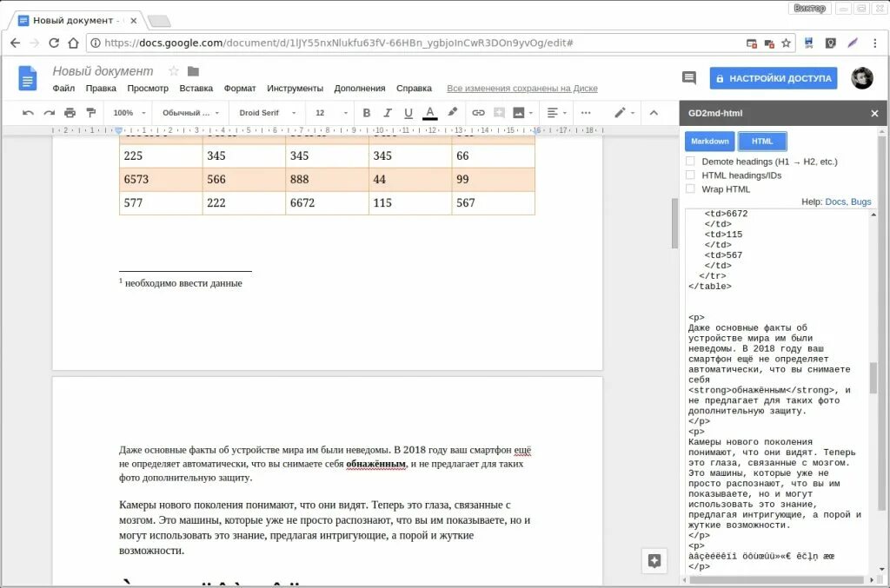
Task: Open the Справка menu
Action: click(414, 89)
